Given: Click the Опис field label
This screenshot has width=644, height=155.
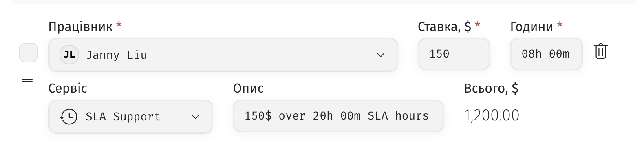Looking at the screenshot, I should pos(248,88).
